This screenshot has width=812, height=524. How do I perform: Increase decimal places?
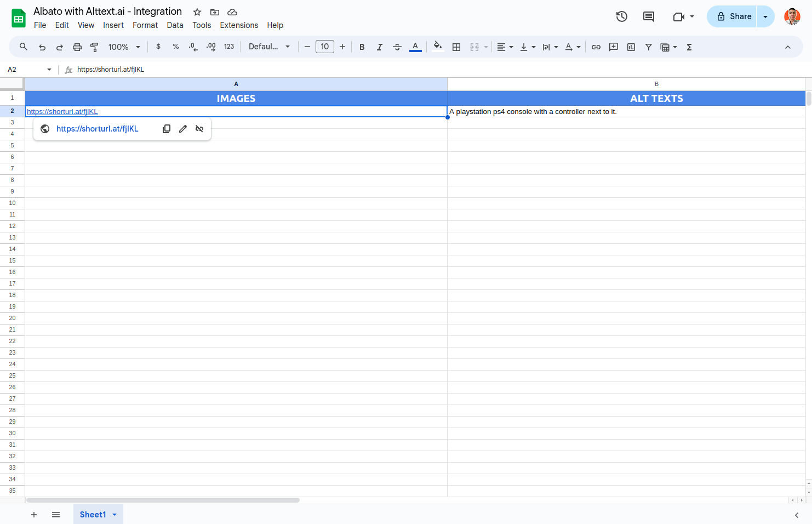point(211,47)
